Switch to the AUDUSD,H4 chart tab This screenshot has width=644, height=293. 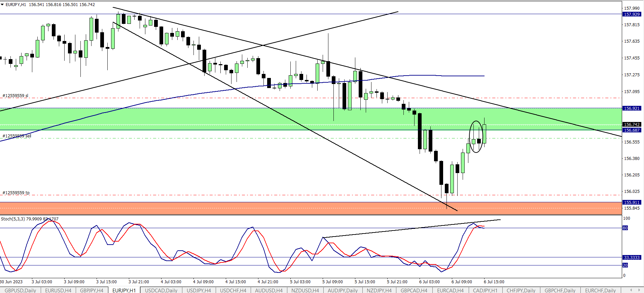269,290
